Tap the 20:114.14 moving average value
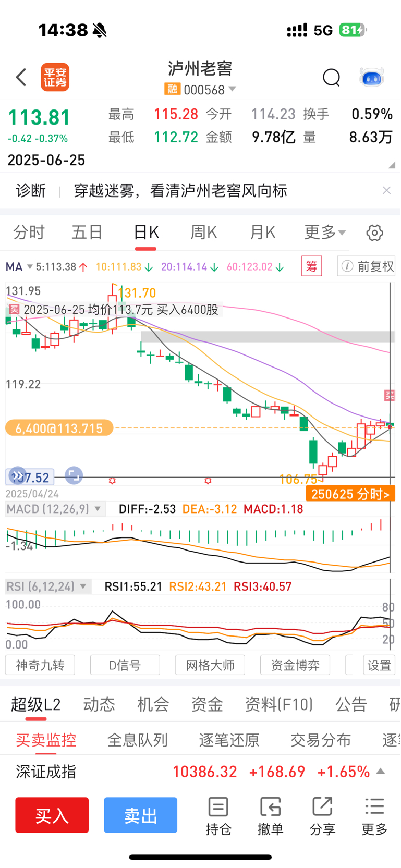Viewport: 401px width, 868px height. [184, 267]
